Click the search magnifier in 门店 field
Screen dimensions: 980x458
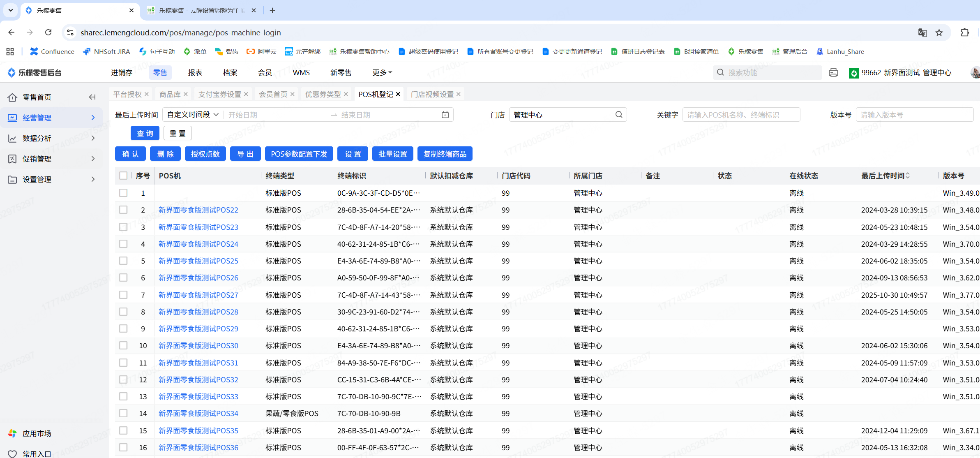[619, 115]
